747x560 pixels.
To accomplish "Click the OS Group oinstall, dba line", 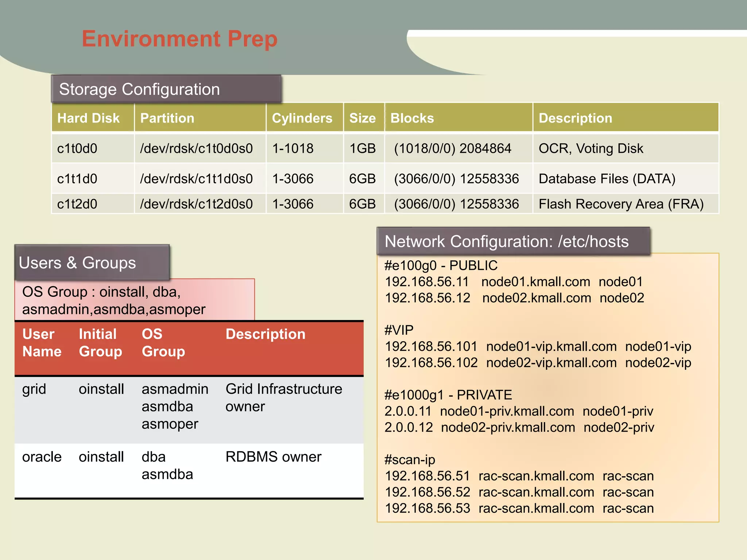I will 101,292.
